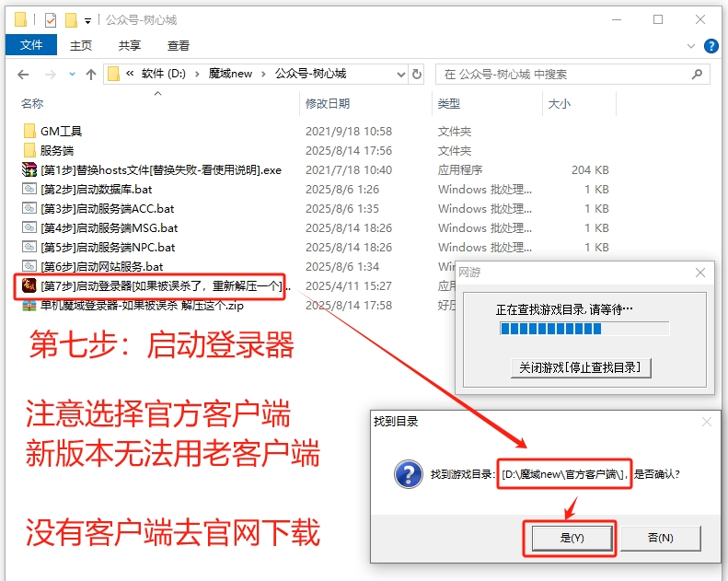Open the address bar history dropdown
Image resolution: width=728 pixels, height=581 pixels.
coord(401,75)
